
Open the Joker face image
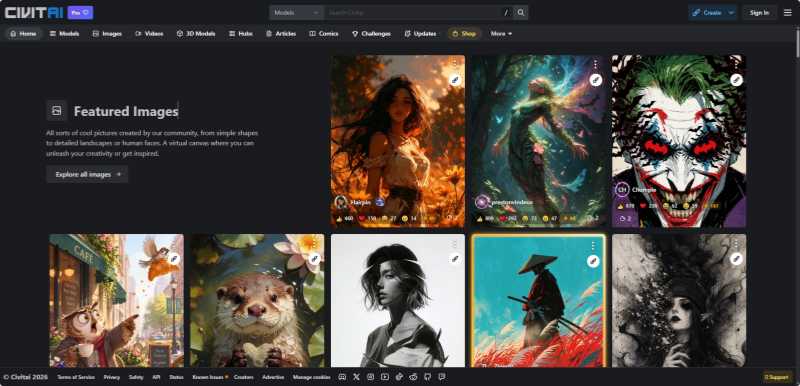pos(679,141)
